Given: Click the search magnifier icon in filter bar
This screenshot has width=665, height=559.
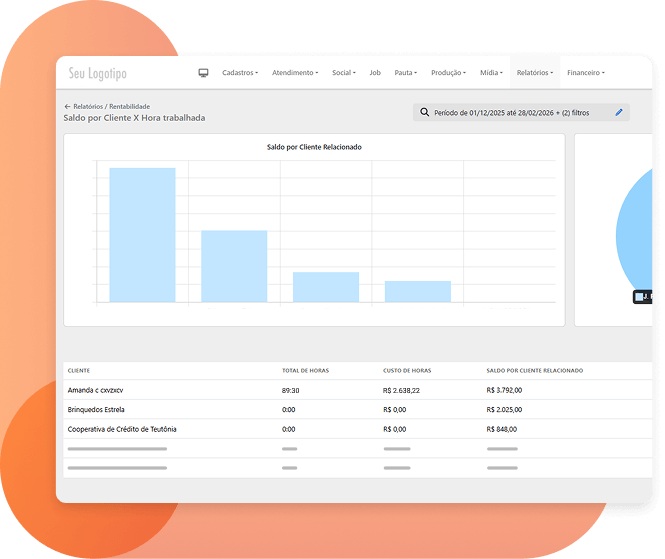Looking at the screenshot, I should 424,113.
